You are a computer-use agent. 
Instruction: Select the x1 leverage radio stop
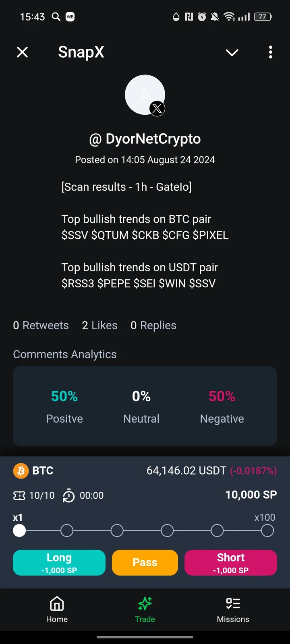coord(19,530)
